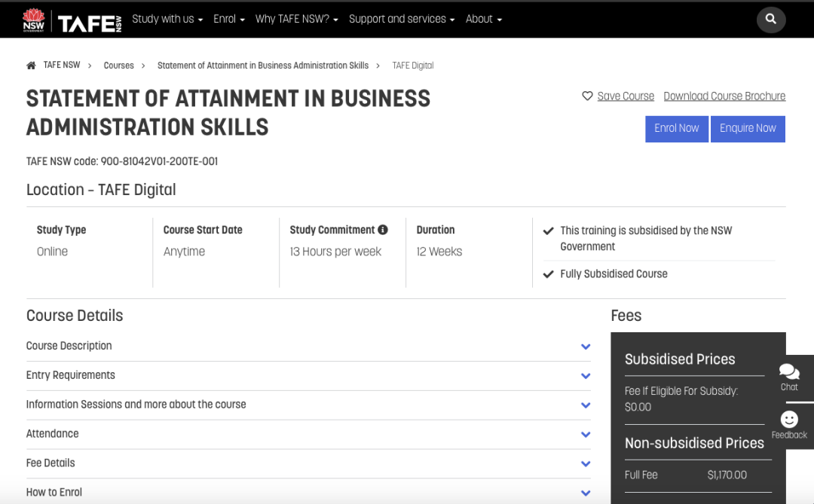Go to TAFE NSW breadcrumb link
The width and height of the screenshot is (814, 504).
62,65
